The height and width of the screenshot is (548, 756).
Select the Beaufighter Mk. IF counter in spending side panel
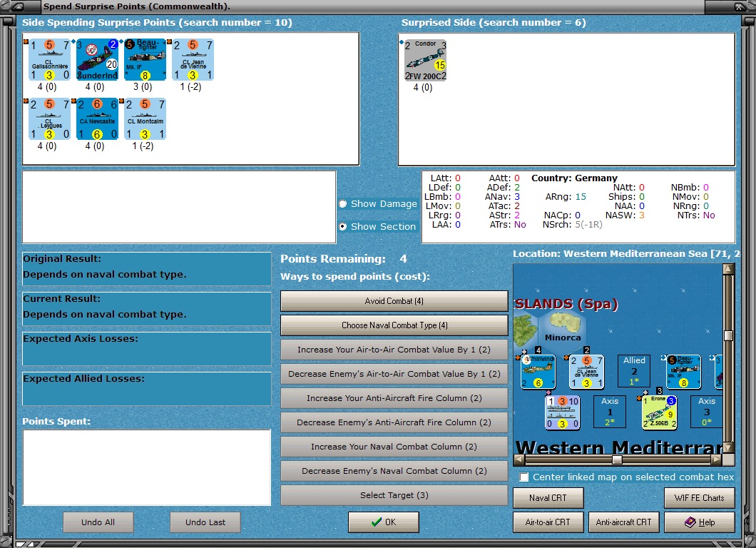145,60
